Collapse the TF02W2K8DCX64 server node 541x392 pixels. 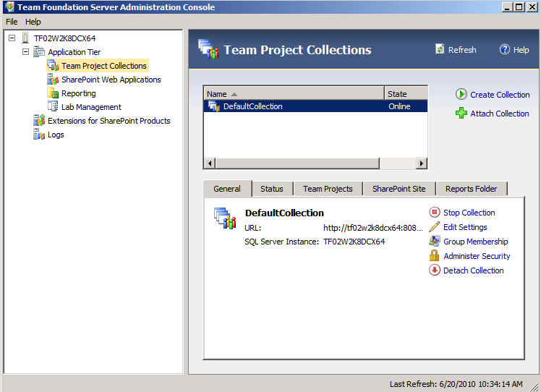pyautogui.click(x=12, y=38)
